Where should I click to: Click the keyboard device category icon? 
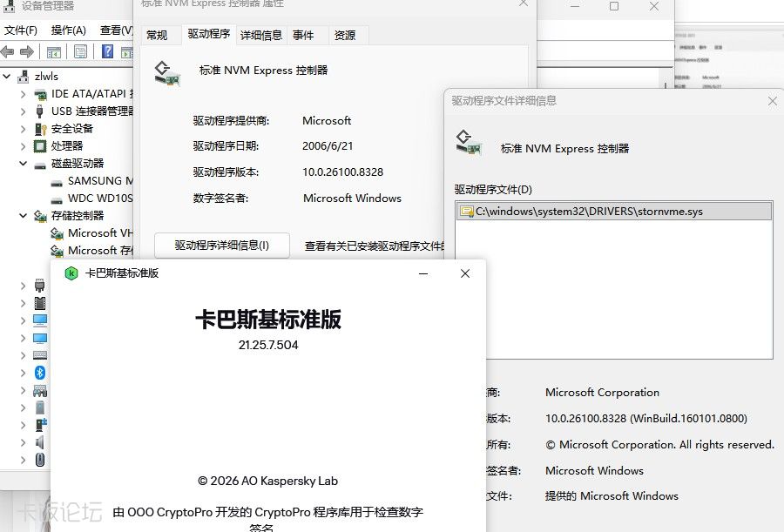click(x=40, y=355)
